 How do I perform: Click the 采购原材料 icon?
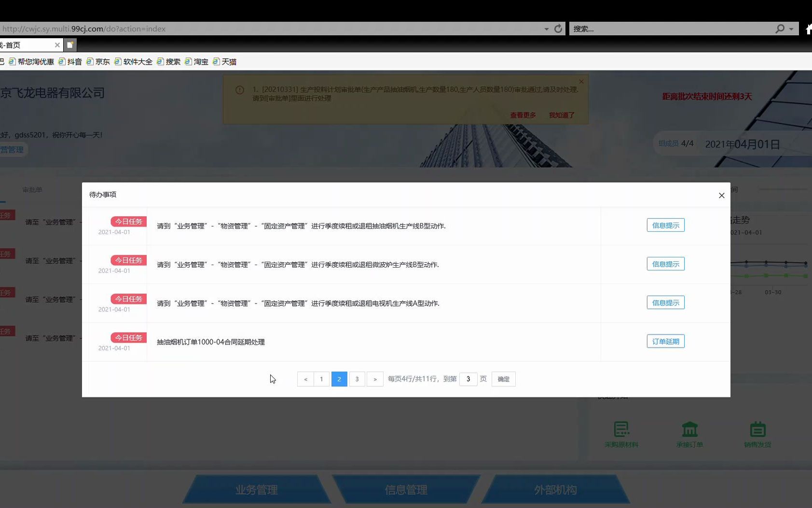pos(621,429)
